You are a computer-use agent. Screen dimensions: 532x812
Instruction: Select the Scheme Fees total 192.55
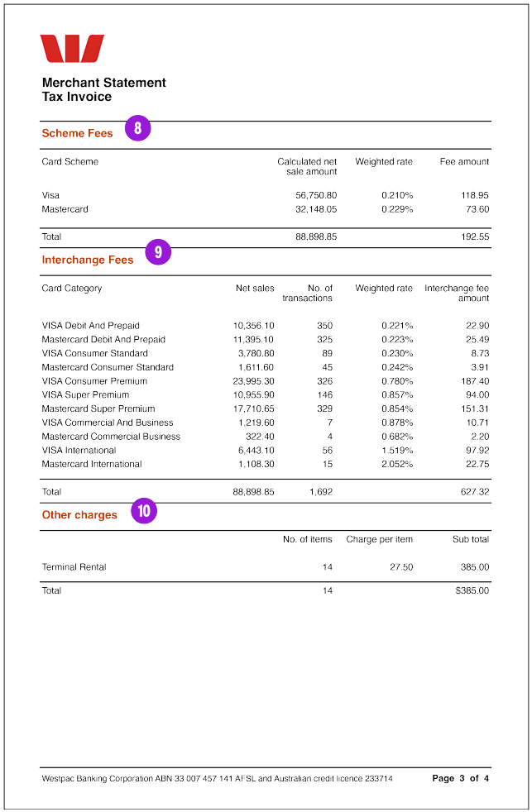tap(473, 236)
